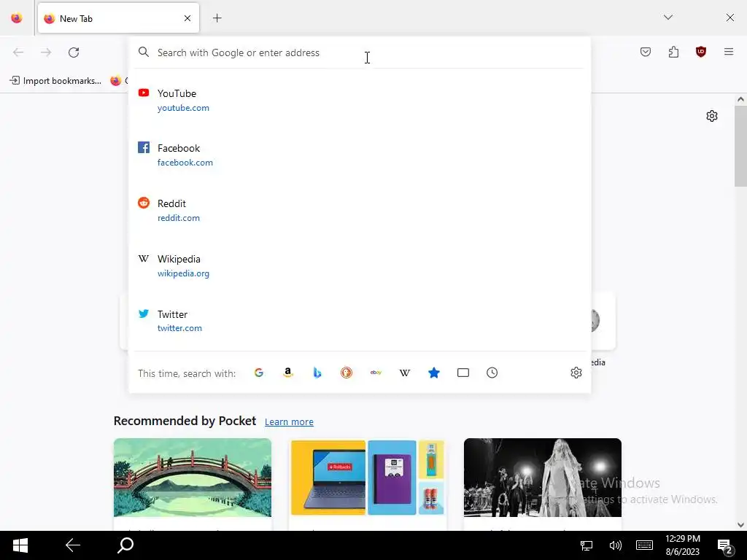The height and width of the screenshot is (560, 747).
Task: Search this time with Google icon
Action: (x=259, y=373)
